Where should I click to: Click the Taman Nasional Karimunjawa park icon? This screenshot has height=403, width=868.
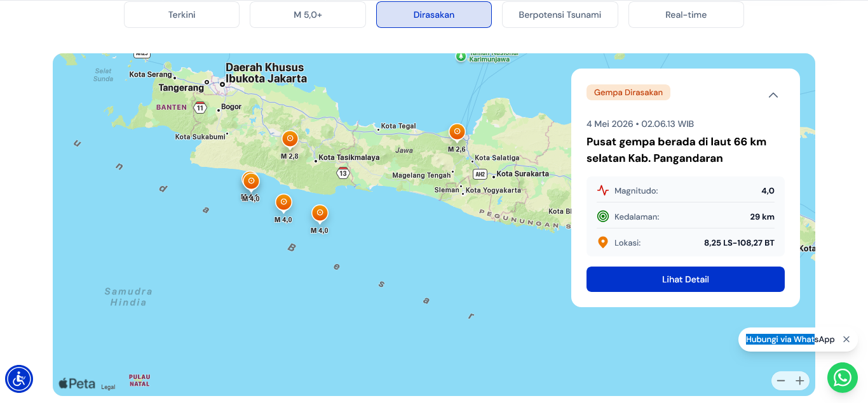pyautogui.click(x=461, y=56)
